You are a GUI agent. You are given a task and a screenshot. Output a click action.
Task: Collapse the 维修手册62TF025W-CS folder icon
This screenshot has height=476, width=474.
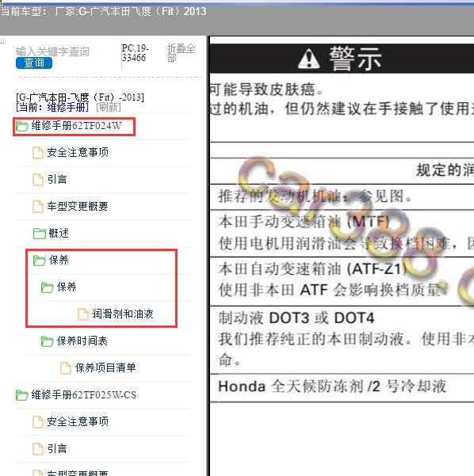22,395
